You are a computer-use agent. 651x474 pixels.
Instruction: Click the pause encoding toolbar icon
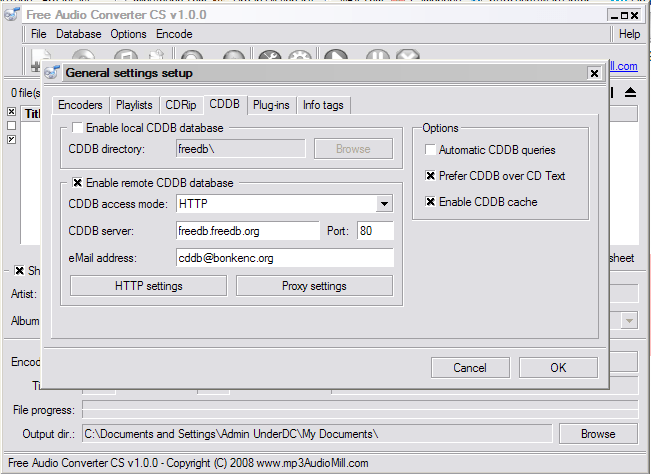pos(377,56)
